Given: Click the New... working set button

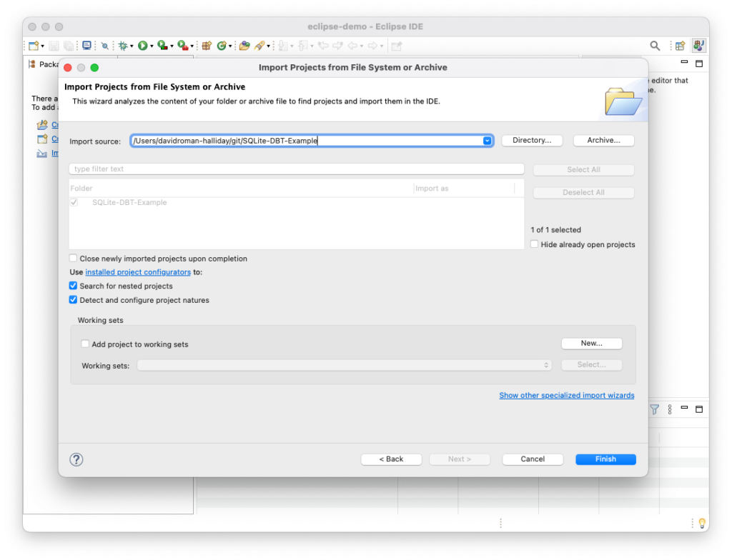Looking at the screenshot, I should pos(591,344).
